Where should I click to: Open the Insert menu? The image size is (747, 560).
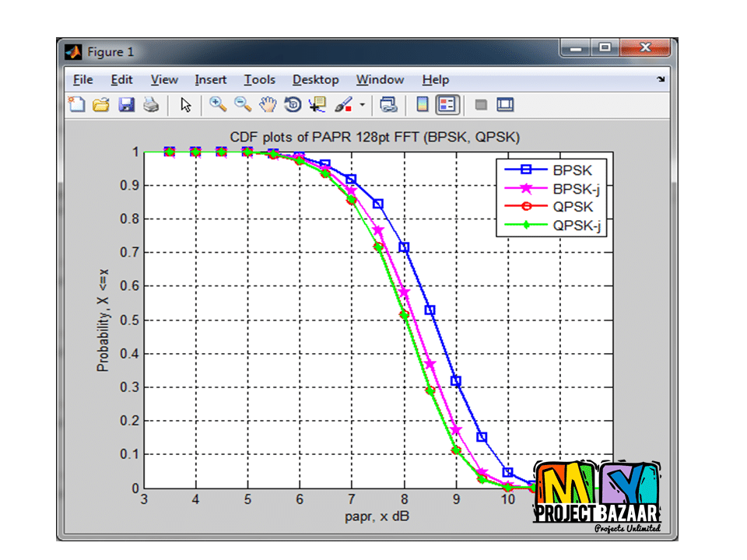click(x=210, y=79)
